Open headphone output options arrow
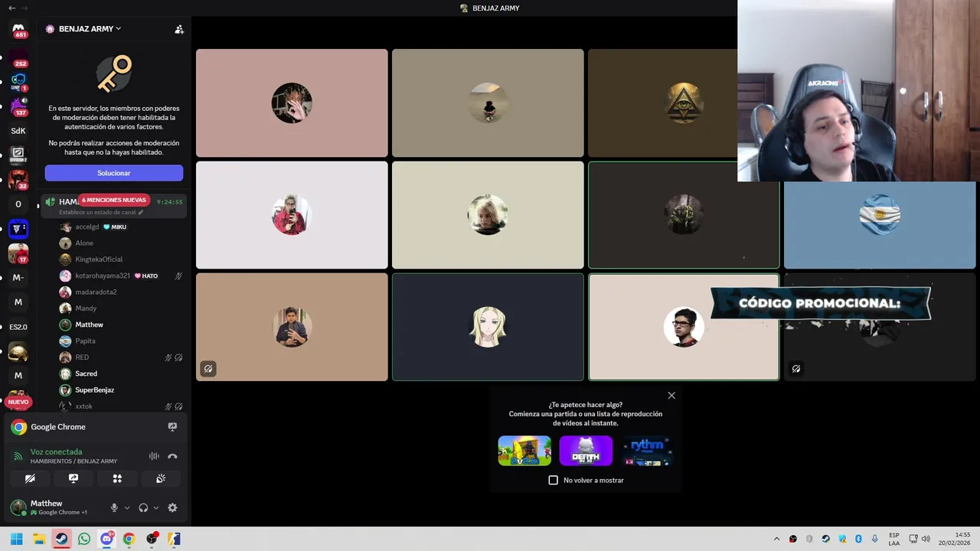Viewport: 980px width, 551px height. pyautogui.click(x=156, y=507)
